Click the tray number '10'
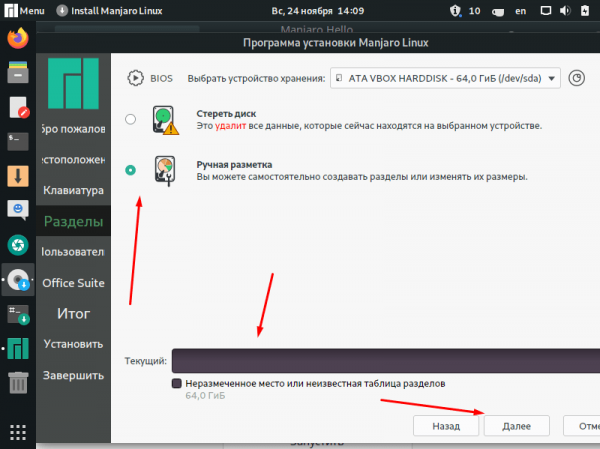Screen dimensions: 600x449 click(474, 11)
